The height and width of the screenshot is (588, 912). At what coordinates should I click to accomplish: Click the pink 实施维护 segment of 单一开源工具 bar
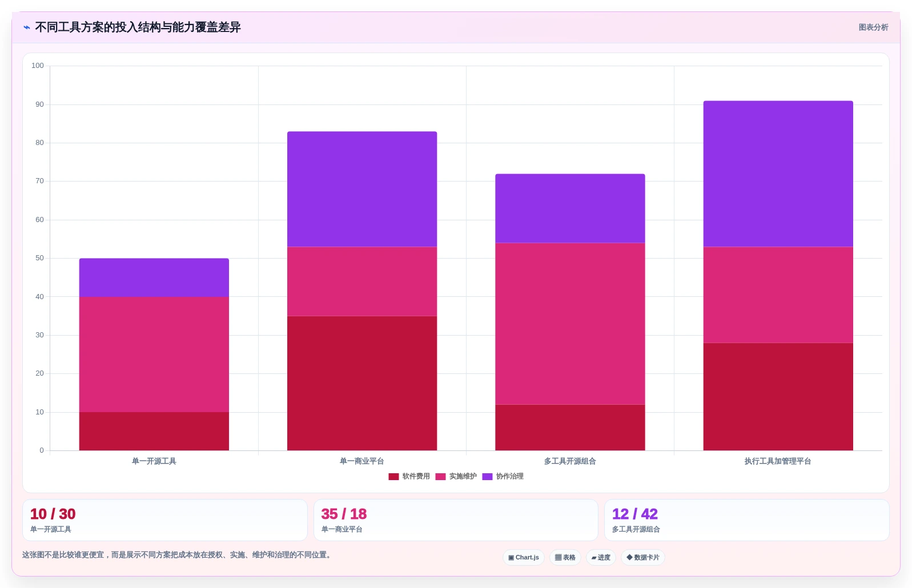[154, 355]
